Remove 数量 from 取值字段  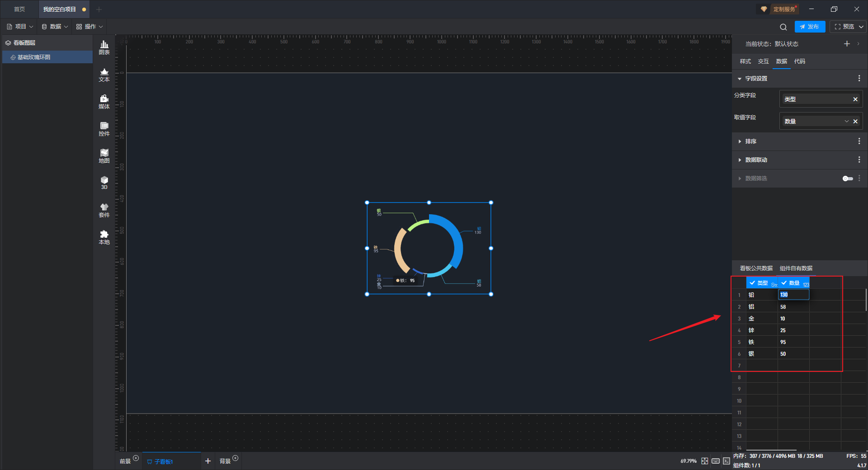pos(855,122)
